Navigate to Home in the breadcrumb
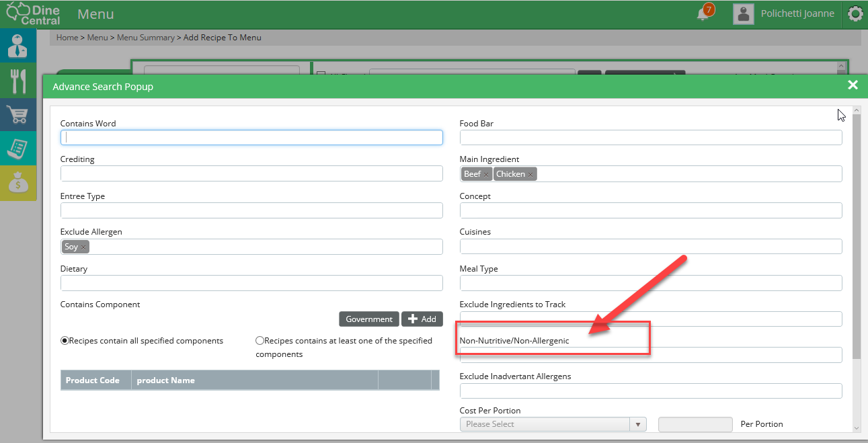Image resolution: width=868 pixels, height=443 pixels. 67,38
